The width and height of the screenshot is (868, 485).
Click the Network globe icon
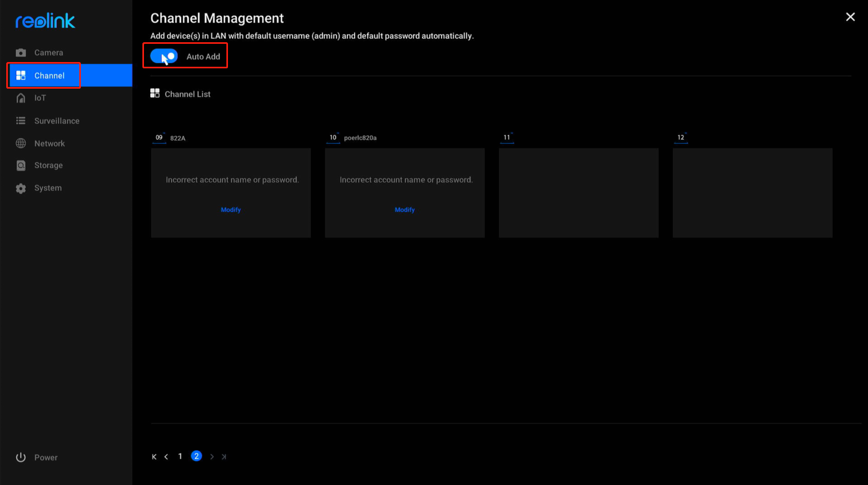pyautogui.click(x=21, y=143)
